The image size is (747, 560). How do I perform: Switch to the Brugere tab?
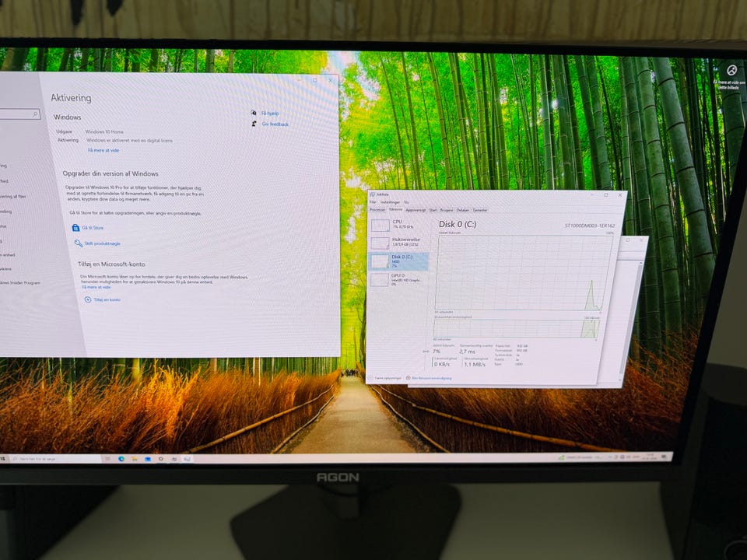click(447, 210)
